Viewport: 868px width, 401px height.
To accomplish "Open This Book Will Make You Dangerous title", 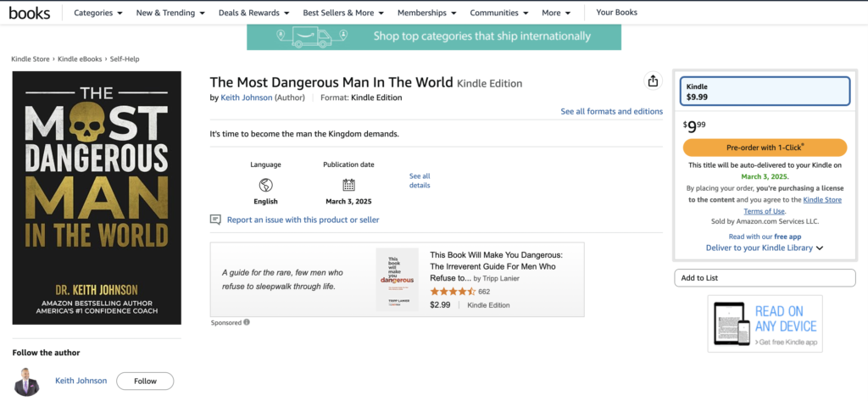I will click(496, 266).
